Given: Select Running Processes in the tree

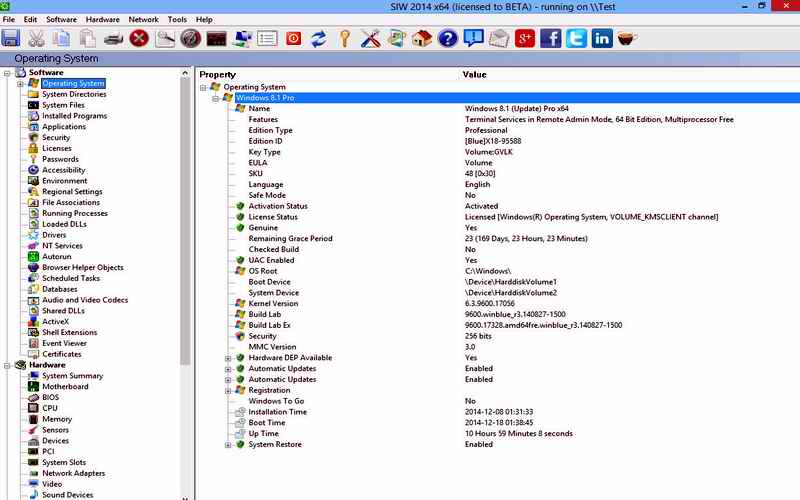Looking at the screenshot, I should (75, 213).
